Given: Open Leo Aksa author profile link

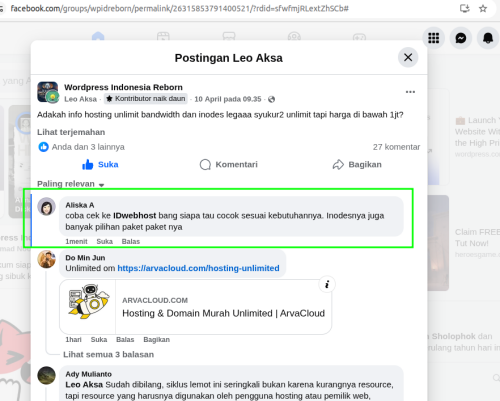Looking at the screenshot, I should click(80, 99).
